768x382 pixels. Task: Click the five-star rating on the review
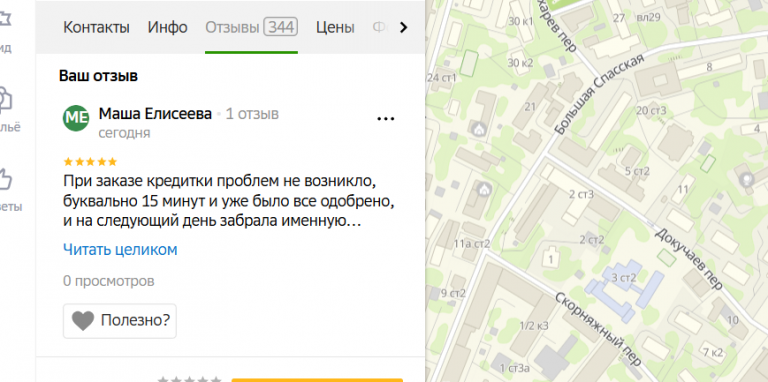coord(91,162)
